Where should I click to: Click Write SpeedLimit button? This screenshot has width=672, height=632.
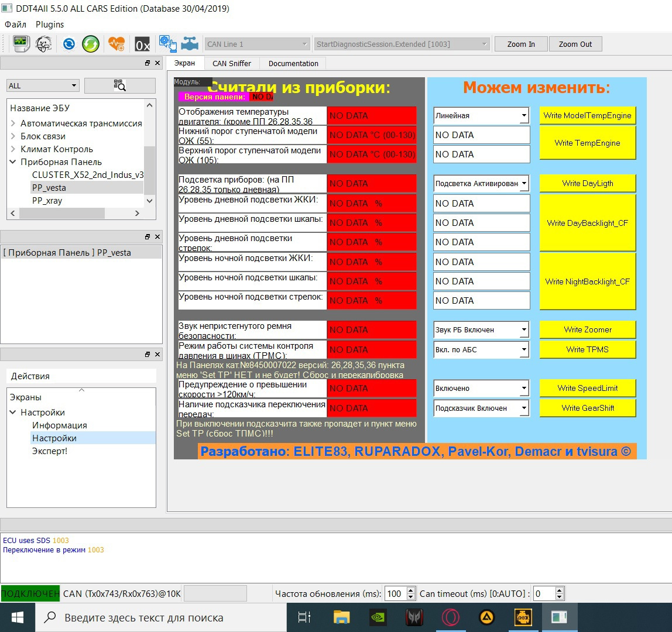587,388
